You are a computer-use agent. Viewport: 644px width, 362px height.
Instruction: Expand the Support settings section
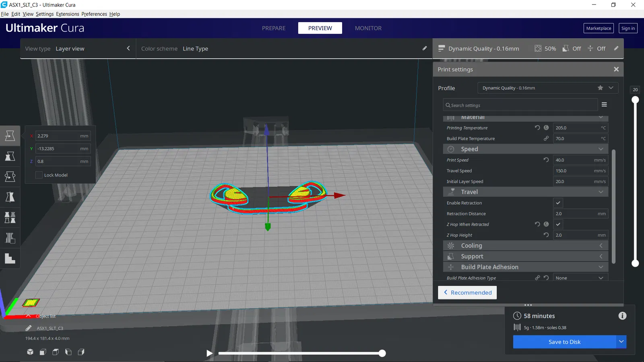tap(525, 256)
